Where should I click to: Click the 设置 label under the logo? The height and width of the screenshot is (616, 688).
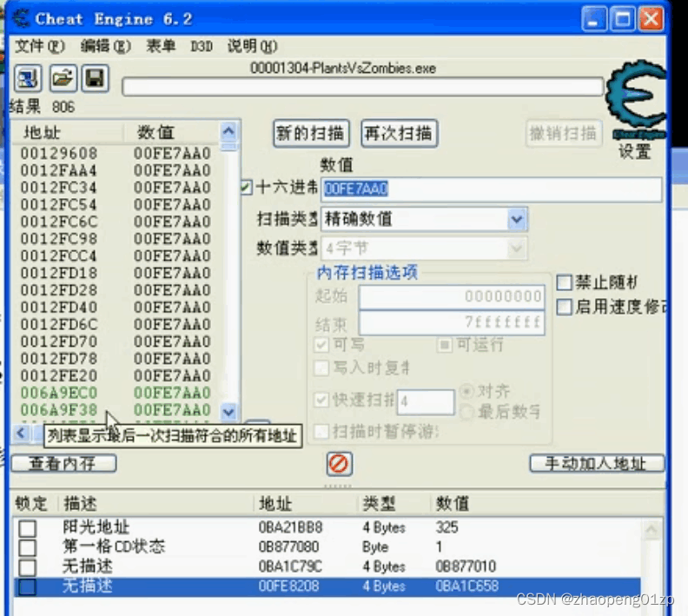pos(634,152)
